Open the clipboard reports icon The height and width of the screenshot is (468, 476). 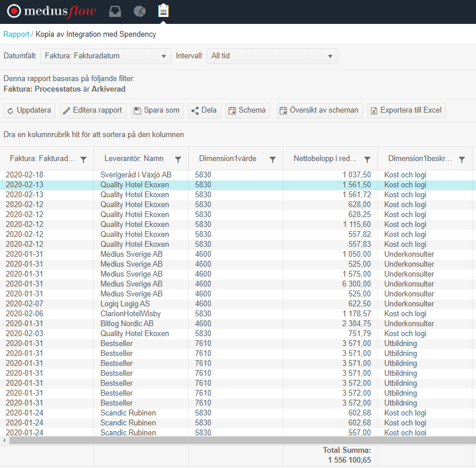[164, 11]
